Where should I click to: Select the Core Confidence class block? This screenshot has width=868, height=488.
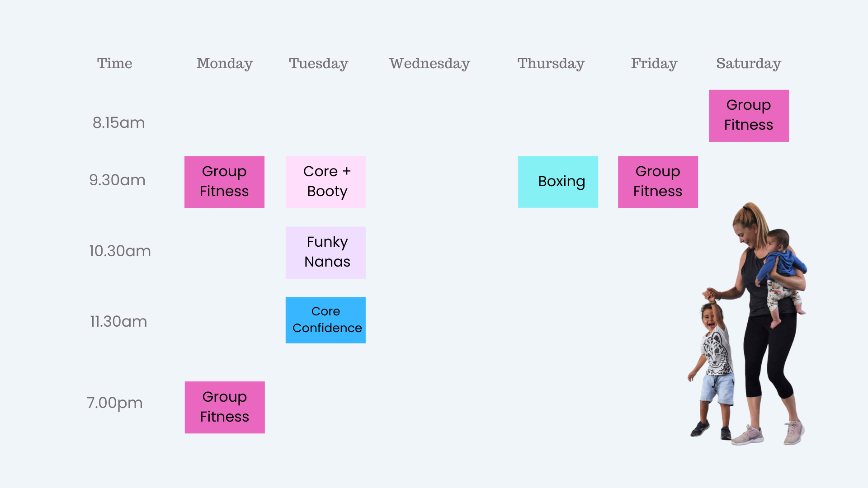[x=325, y=320]
